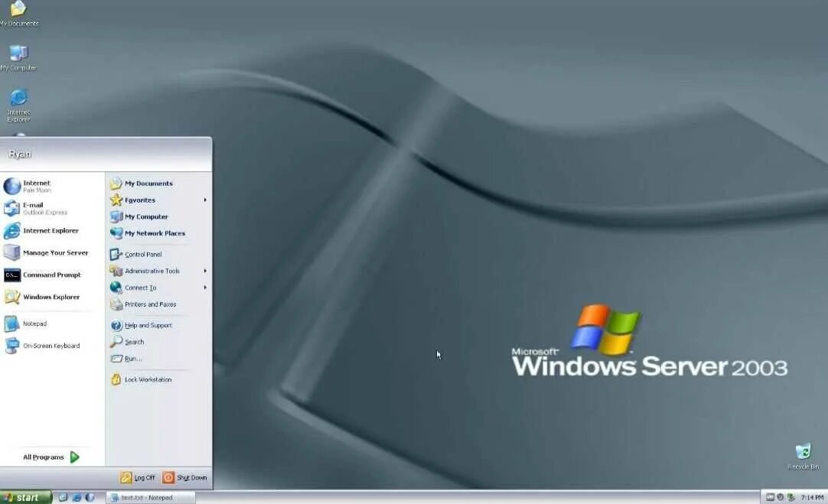The image size is (828, 504).
Task: Click Show Desktop quick launch icon
Action: [63, 498]
